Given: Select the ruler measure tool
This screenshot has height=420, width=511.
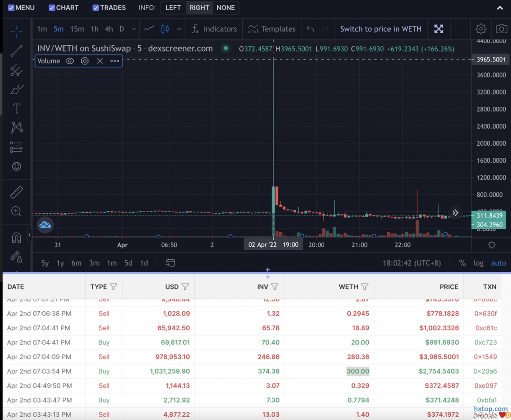Looking at the screenshot, I should [17, 192].
